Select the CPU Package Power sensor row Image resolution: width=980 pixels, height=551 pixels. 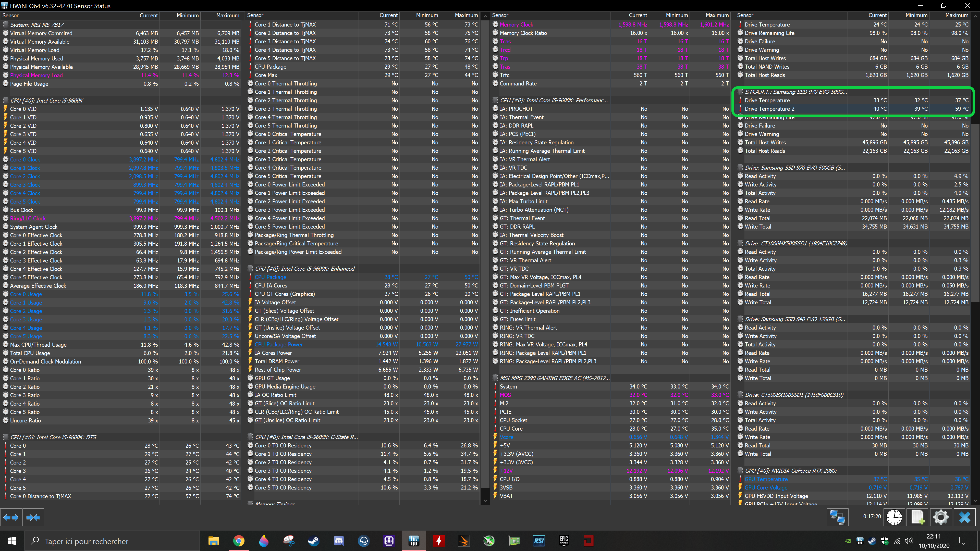pos(278,345)
